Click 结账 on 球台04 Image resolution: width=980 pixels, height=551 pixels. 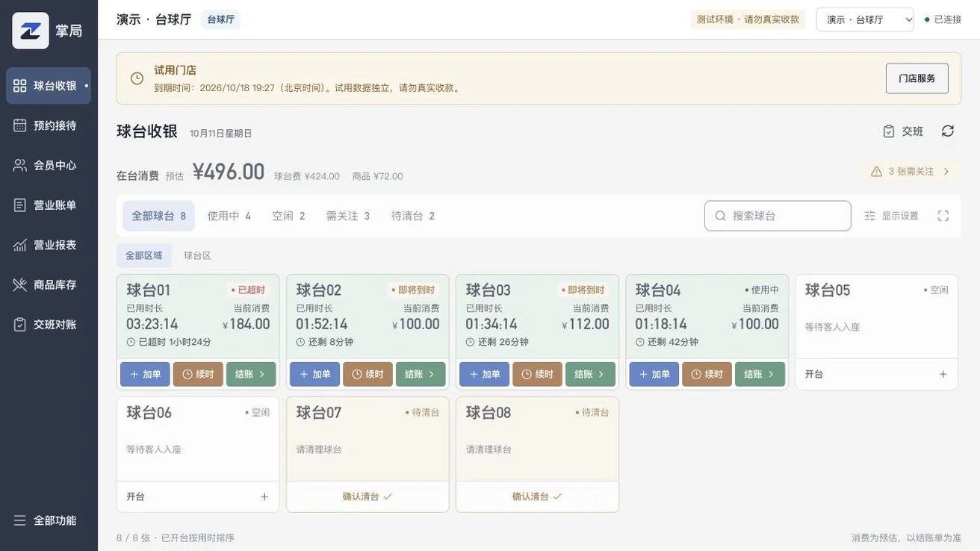pyautogui.click(x=760, y=374)
